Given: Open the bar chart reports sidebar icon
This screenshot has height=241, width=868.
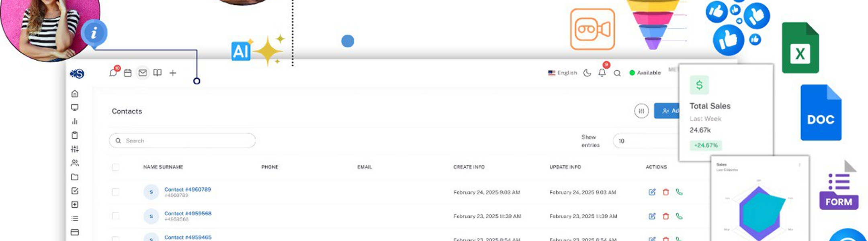Looking at the screenshot, I should (75, 121).
